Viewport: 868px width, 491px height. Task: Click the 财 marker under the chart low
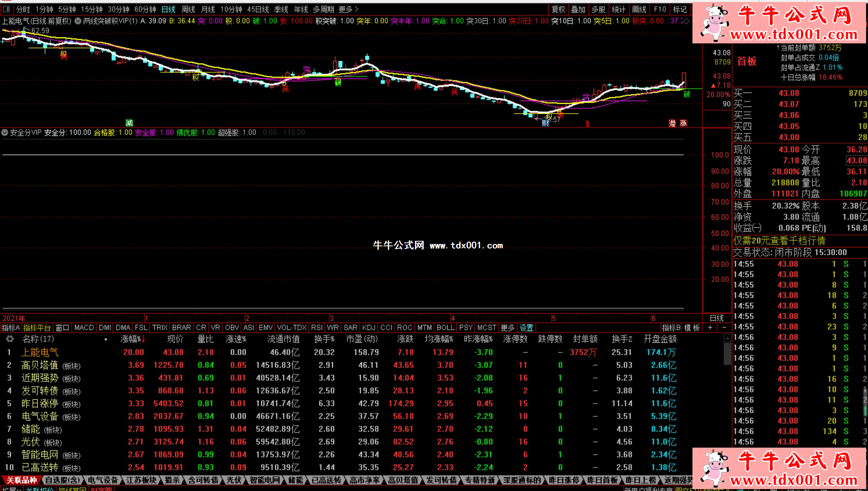(x=545, y=123)
